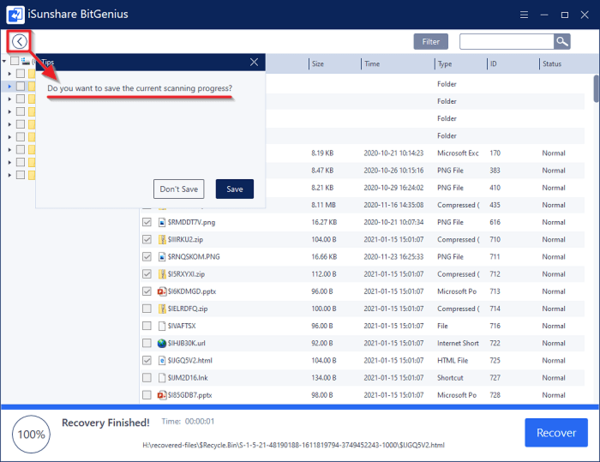The image size is (600, 462).
Task: Click the recovered file path text
Action: [293, 445]
